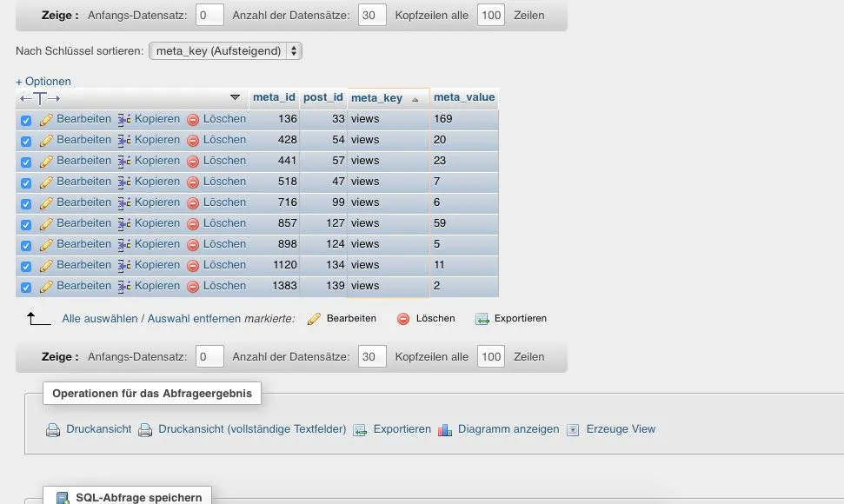The width and height of the screenshot is (844, 504).
Task: Click copy icon in meta_id 1120 row
Action: point(124,266)
